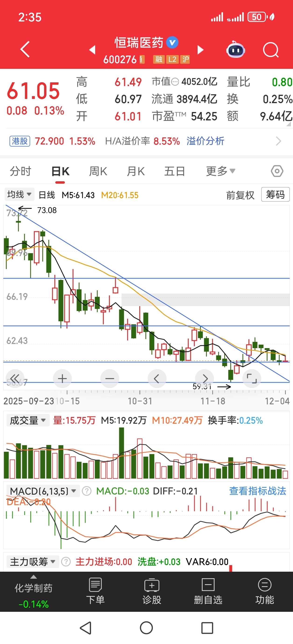Switch to next stock with right triangle
This screenshot has height=644, width=293.
coord(200,50)
